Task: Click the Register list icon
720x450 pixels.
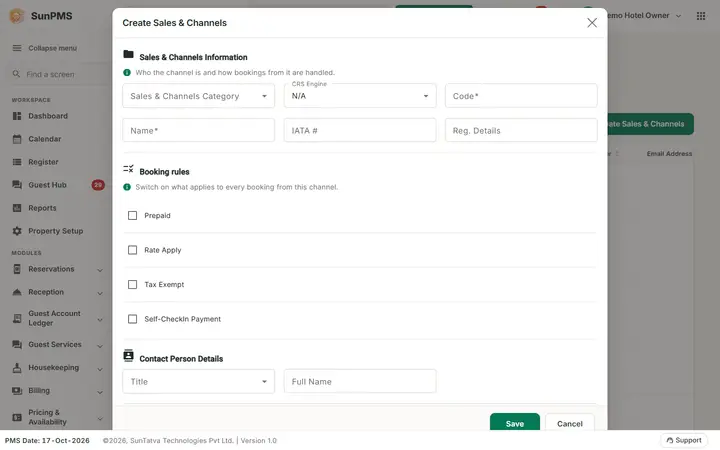Action: point(17,162)
